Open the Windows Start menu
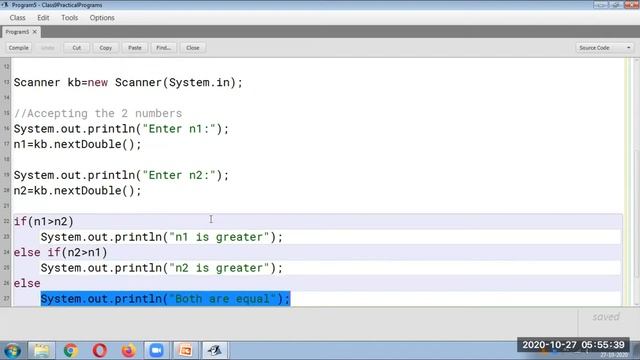 [x=13, y=351]
